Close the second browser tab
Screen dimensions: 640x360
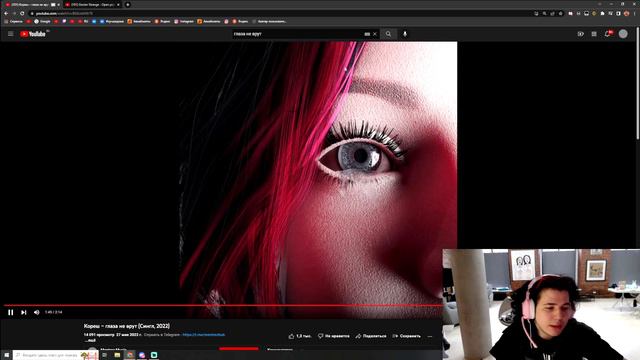click(118, 4)
